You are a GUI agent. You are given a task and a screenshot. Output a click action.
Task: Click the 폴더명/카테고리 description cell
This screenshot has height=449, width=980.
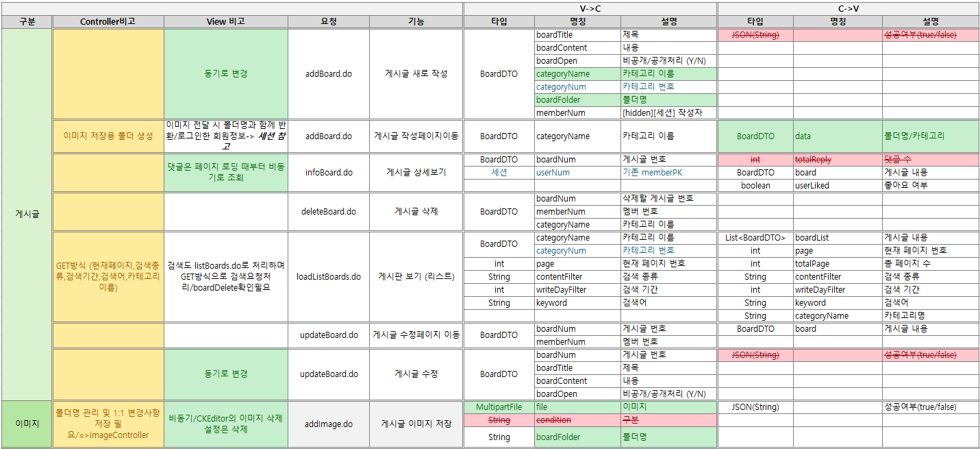click(930, 136)
